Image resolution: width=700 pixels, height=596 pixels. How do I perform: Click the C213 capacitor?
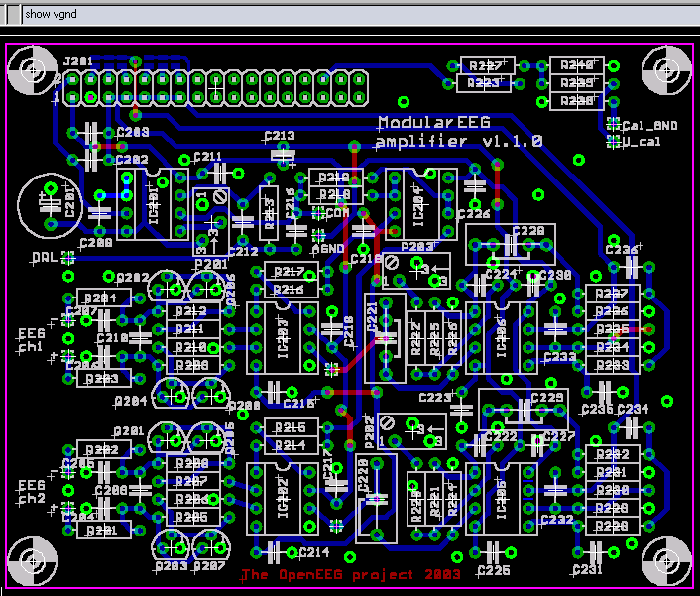[x=283, y=154]
